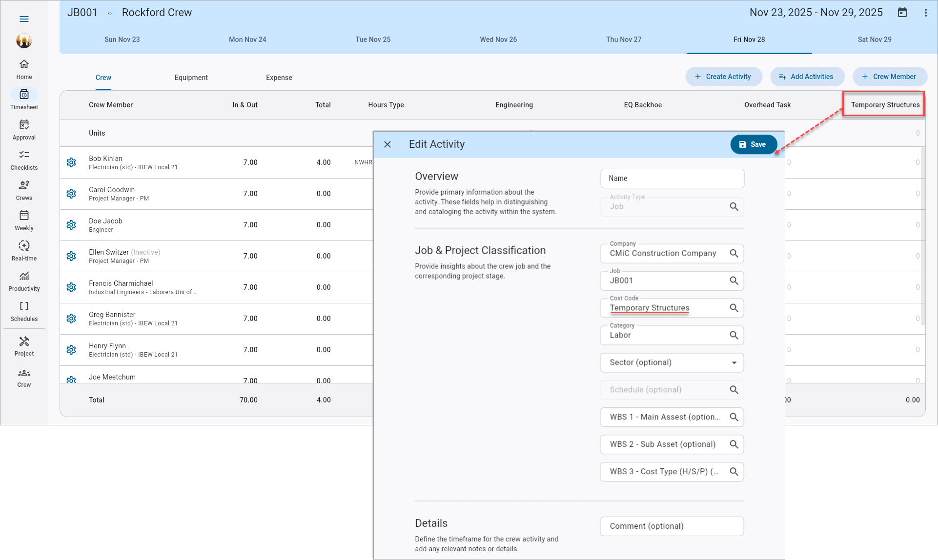
Task: Click the Save button
Action: pyautogui.click(x=753, y=144)
